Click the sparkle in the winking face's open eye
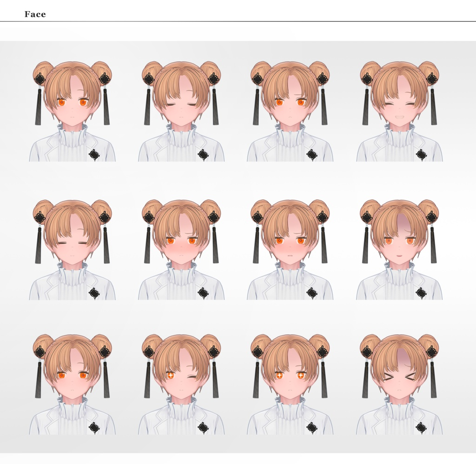Viewport: 476px width, 476px height. pos(171,375)
